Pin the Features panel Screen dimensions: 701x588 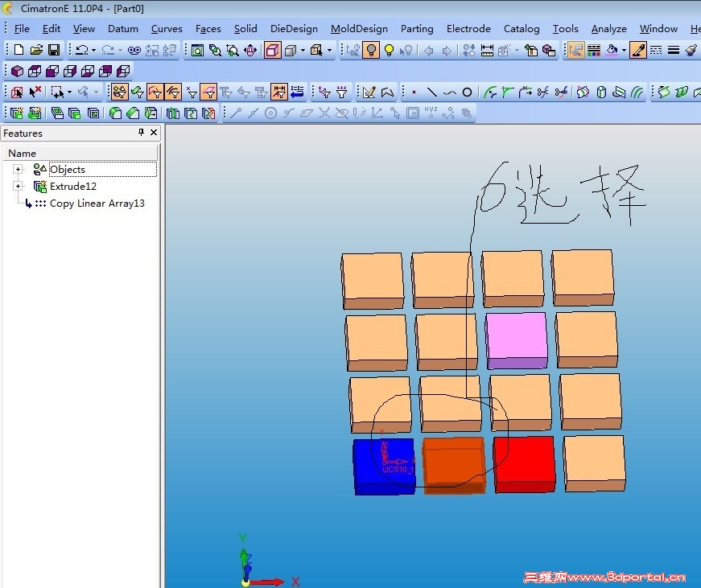click(142, 132)
